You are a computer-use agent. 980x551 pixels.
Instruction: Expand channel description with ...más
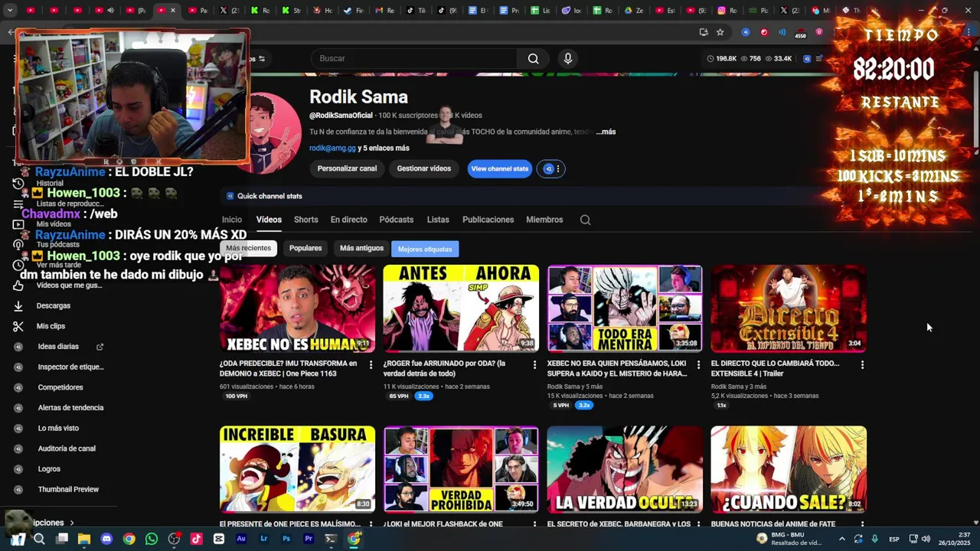(x=606, y=132)
